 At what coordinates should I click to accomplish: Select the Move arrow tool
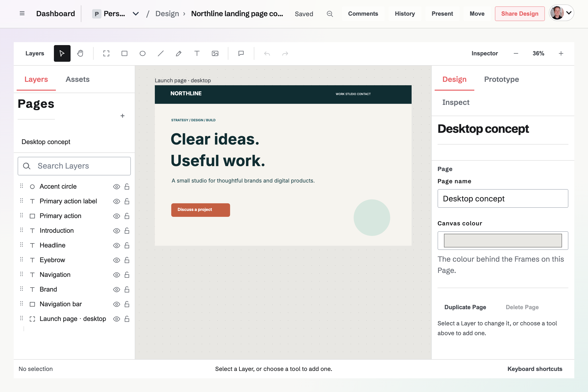[x=62, y=53]
